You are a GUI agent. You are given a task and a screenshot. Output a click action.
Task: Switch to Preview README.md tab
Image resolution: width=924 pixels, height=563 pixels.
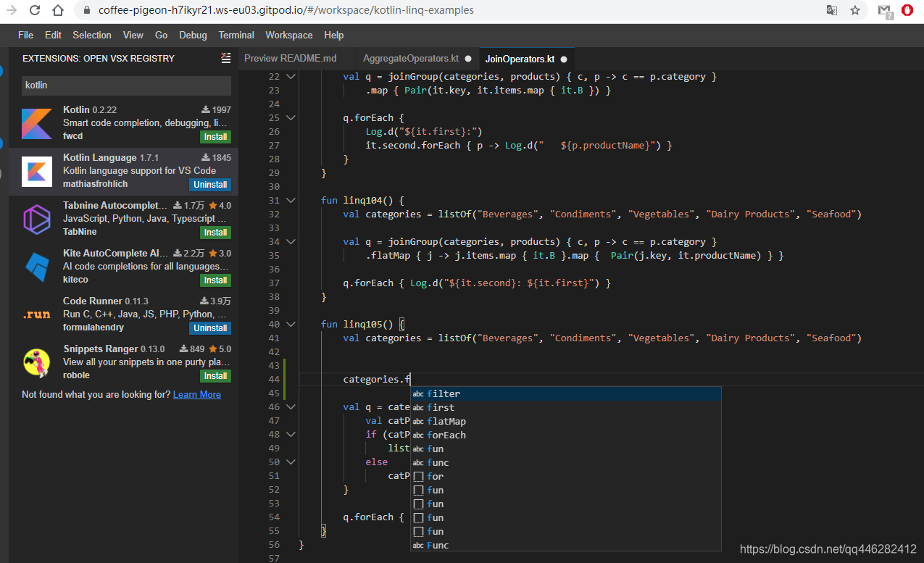click(291, 59)
